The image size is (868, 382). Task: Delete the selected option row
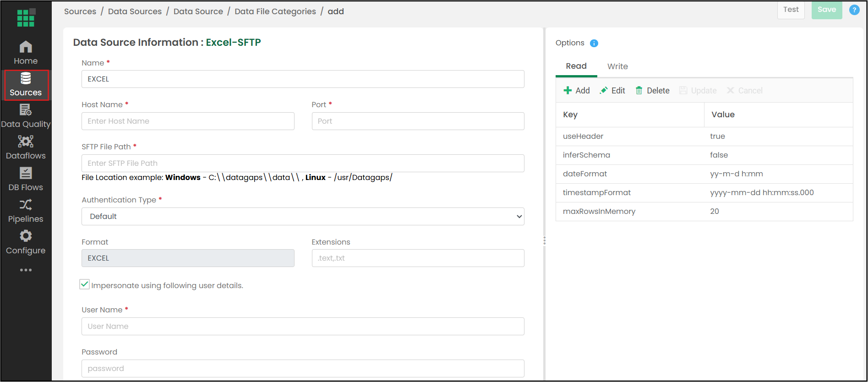tap(652, 91)
